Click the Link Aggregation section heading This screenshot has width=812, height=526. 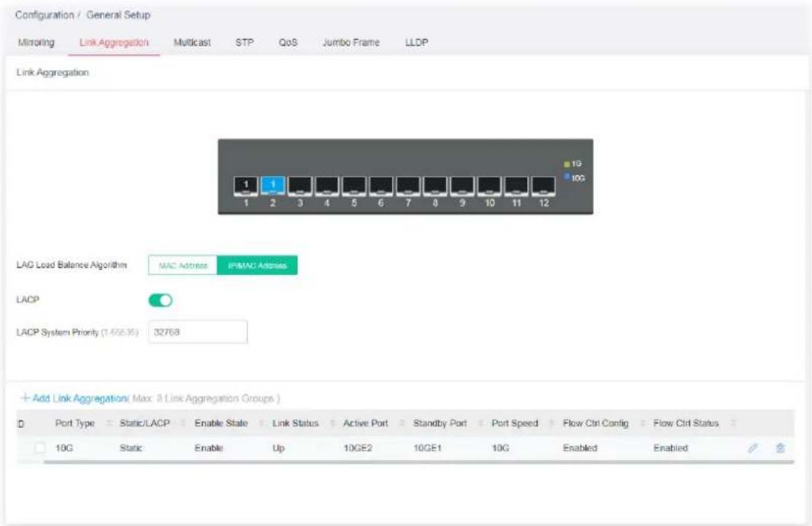pos(53,72)
